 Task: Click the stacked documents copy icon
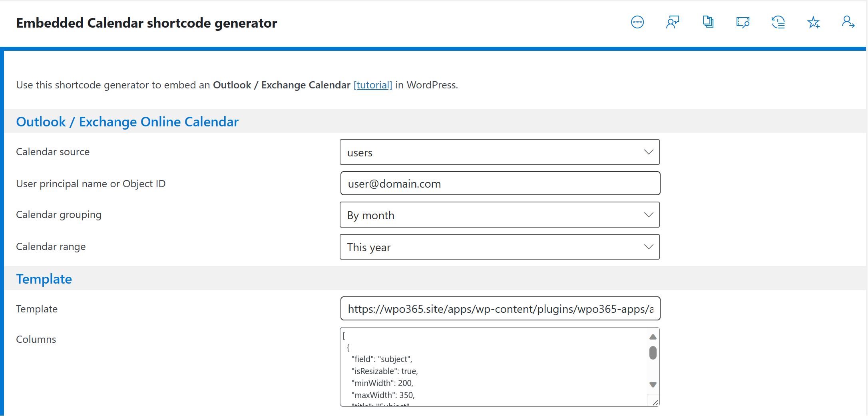click(x=708, y=22)
